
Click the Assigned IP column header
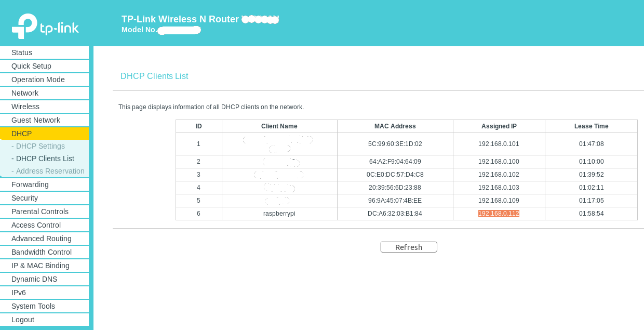[499, 126]
